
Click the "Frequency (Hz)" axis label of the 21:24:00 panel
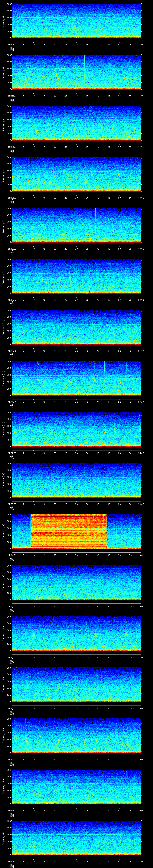pyautogui.click(x=3, y=531)
